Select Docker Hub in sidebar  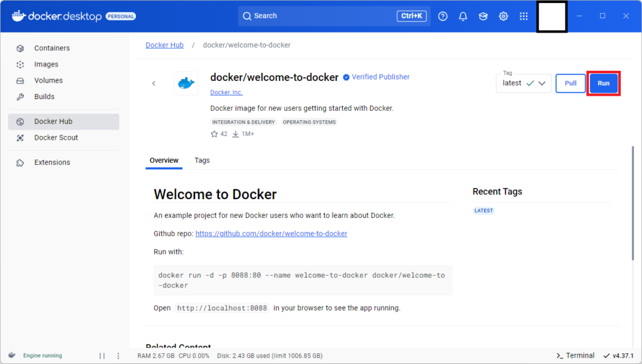pyautogui.click(x=63, y=122)
